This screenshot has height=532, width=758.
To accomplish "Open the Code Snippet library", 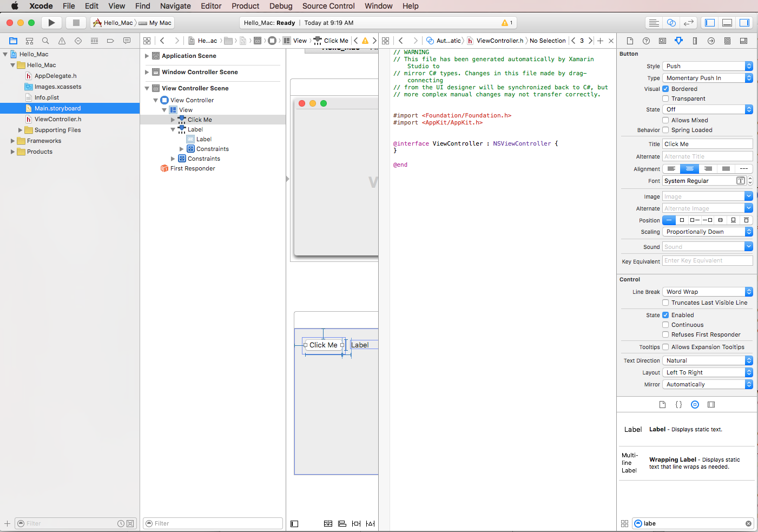I will [678, 404].
